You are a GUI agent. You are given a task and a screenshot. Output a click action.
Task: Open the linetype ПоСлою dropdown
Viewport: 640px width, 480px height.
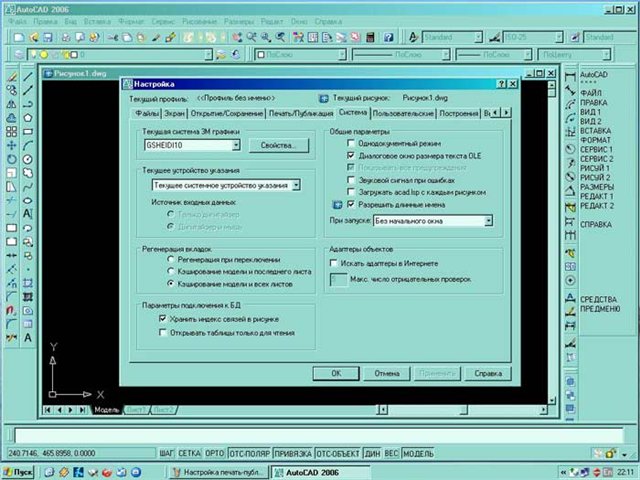pos(446,54)
